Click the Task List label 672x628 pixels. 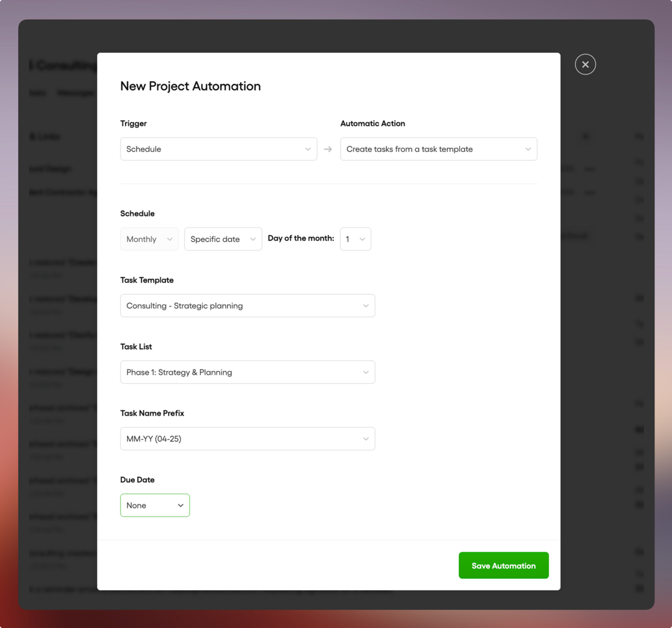click(136, 347)
